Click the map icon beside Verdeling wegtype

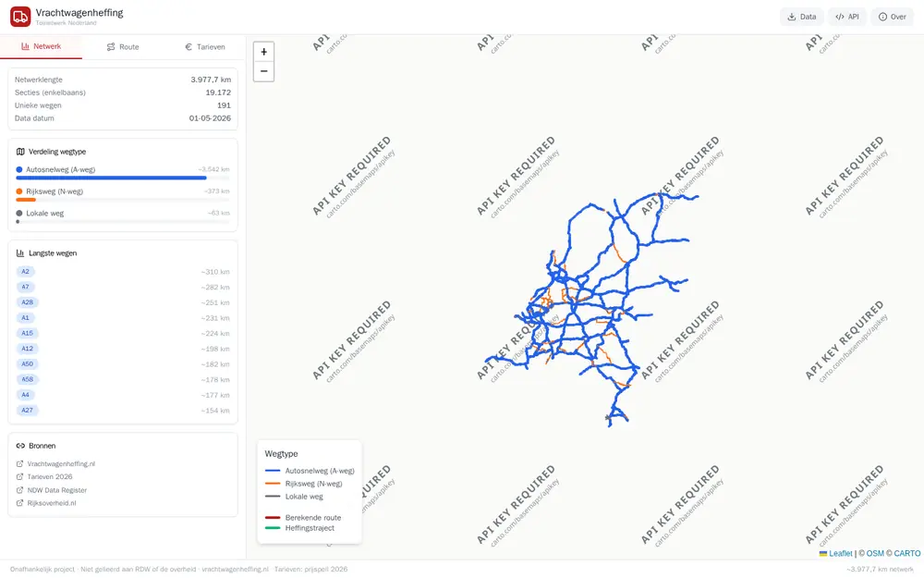pos(20,152)
